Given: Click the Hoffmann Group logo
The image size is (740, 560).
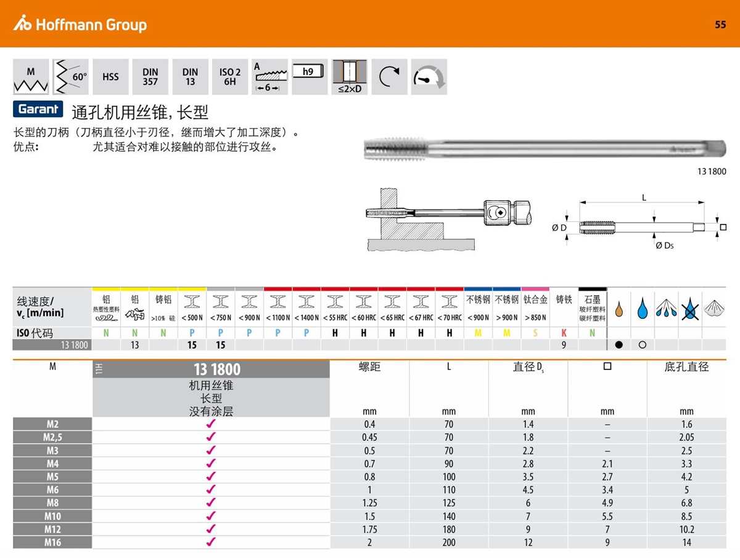Looking at the screenshot, I should (80, 24).
